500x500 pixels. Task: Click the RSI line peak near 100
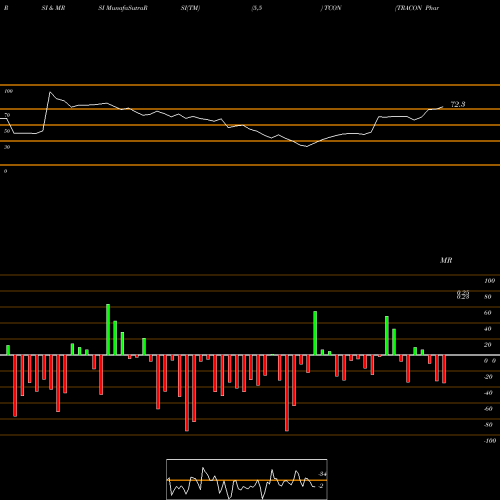tap(50, 92)
